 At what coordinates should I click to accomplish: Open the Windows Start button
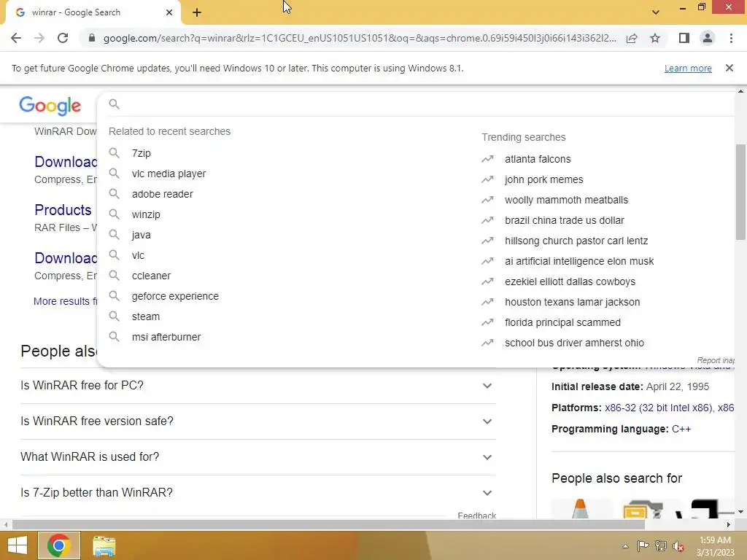18,545
